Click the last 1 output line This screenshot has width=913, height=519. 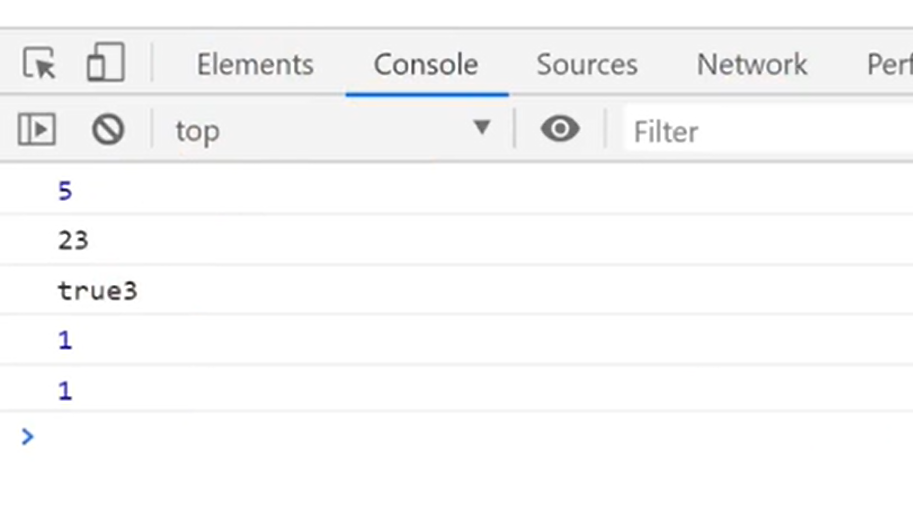coord(65,390)
